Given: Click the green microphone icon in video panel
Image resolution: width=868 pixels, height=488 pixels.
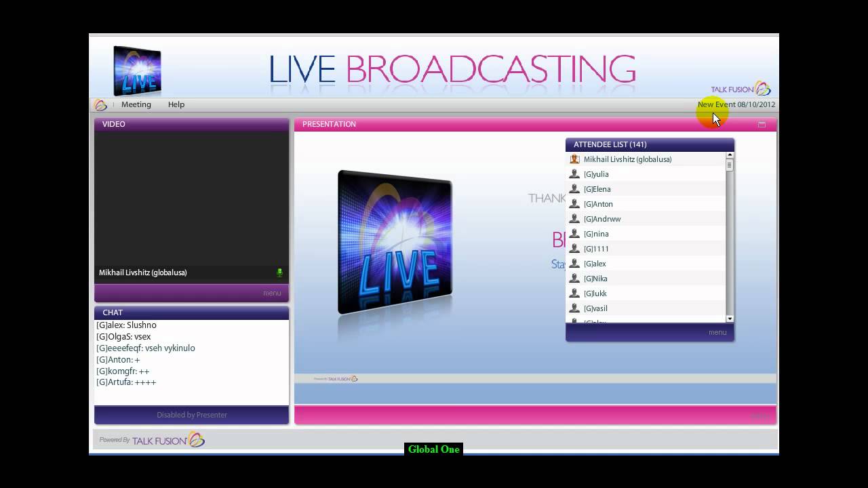Looking at the screenshot, I should pyautogui.click(x=279, y=272).
